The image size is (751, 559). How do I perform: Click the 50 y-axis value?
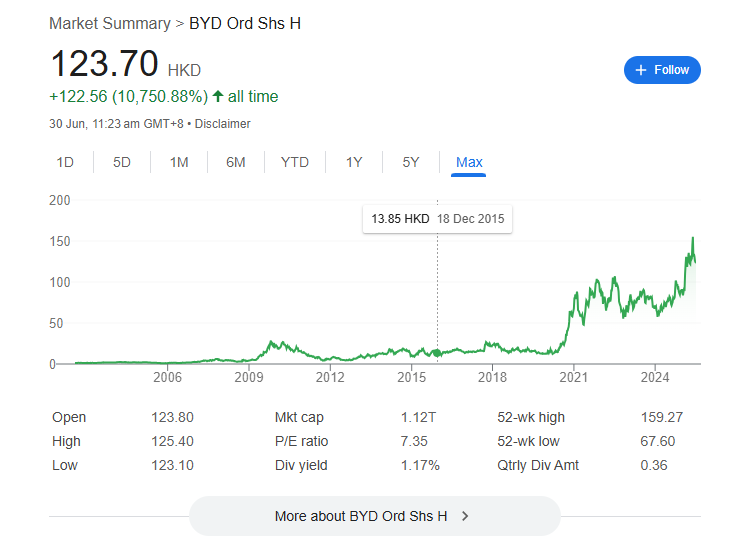(56, 323)
